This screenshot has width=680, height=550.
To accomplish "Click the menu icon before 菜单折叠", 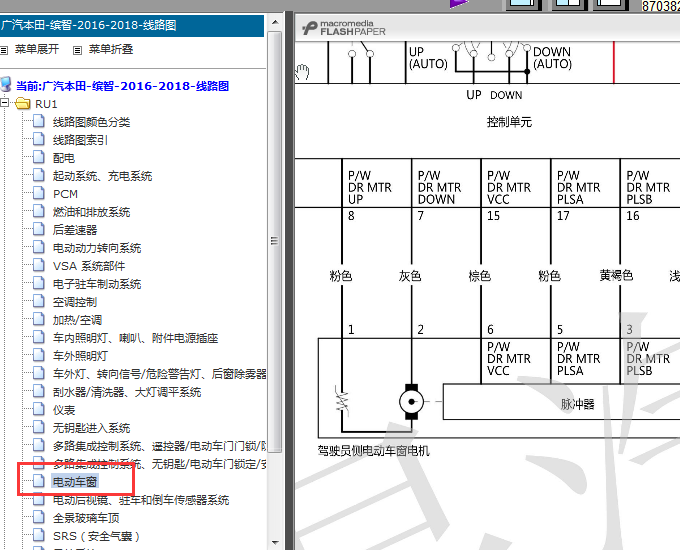I will coord(78,50).
